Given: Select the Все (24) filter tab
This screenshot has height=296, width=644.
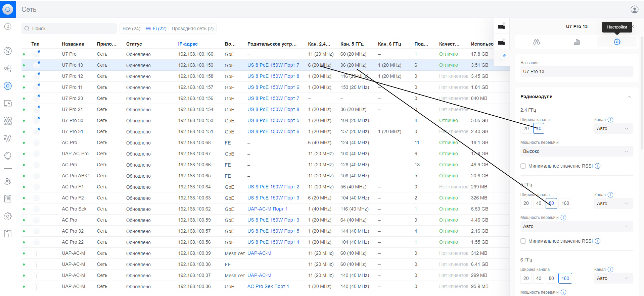Looking at the screenshot, I should [x=132, y=28].
